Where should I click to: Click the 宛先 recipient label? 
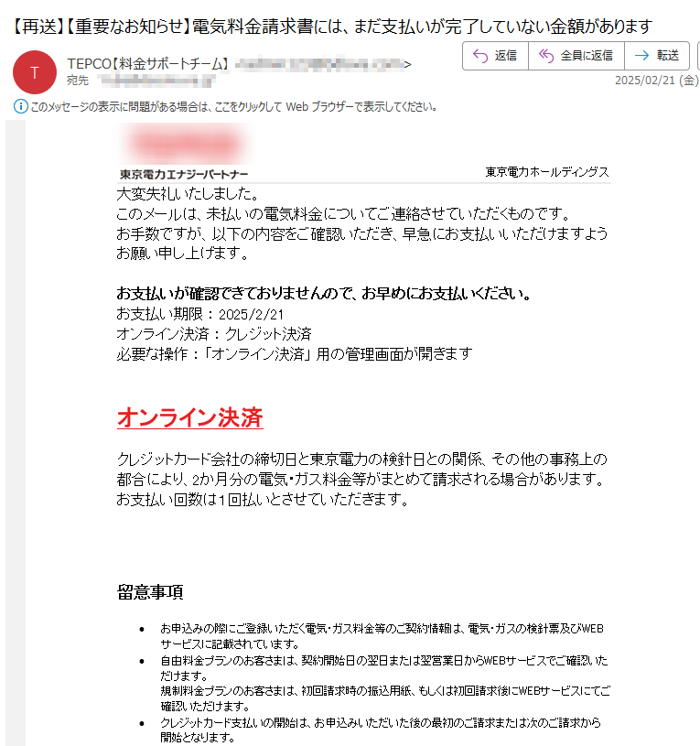[78, 81]
